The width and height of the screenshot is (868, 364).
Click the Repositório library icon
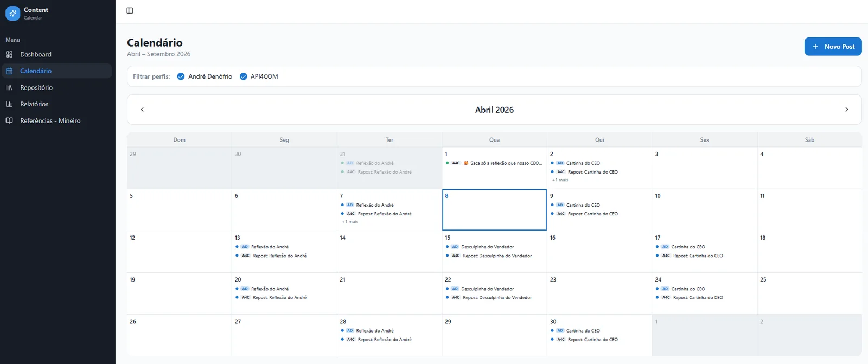9,87
